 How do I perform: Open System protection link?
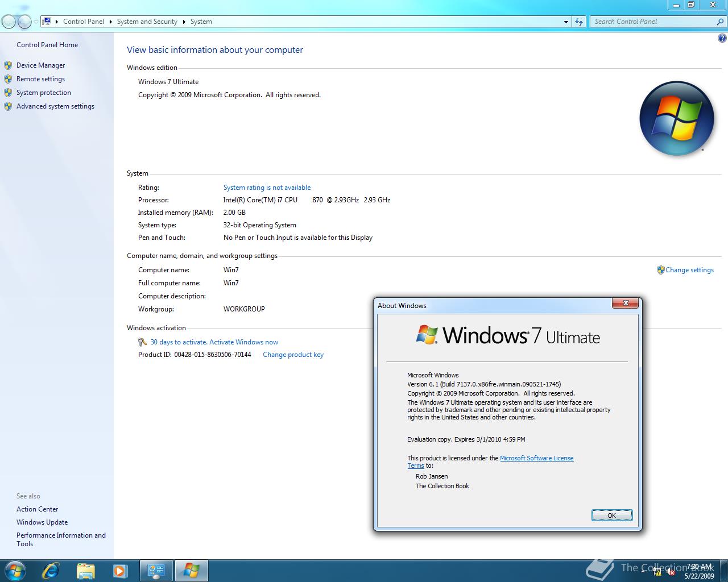point(44,93)
